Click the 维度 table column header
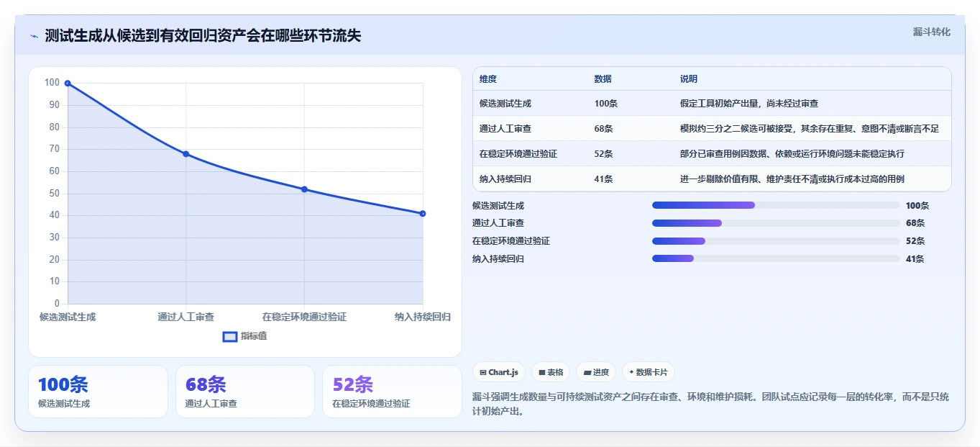Viewport: 980px width, 447px height. click(488, 79)
